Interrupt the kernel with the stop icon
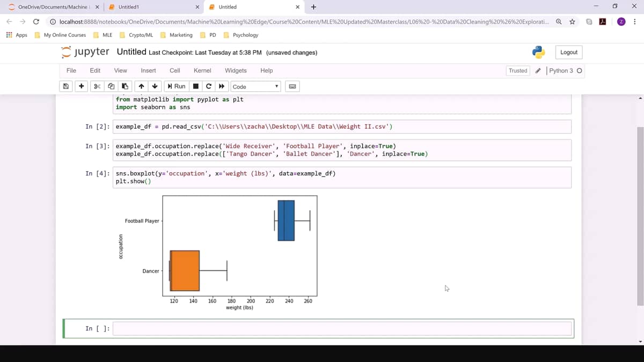 pyautogui.click(x=196, y=86)
